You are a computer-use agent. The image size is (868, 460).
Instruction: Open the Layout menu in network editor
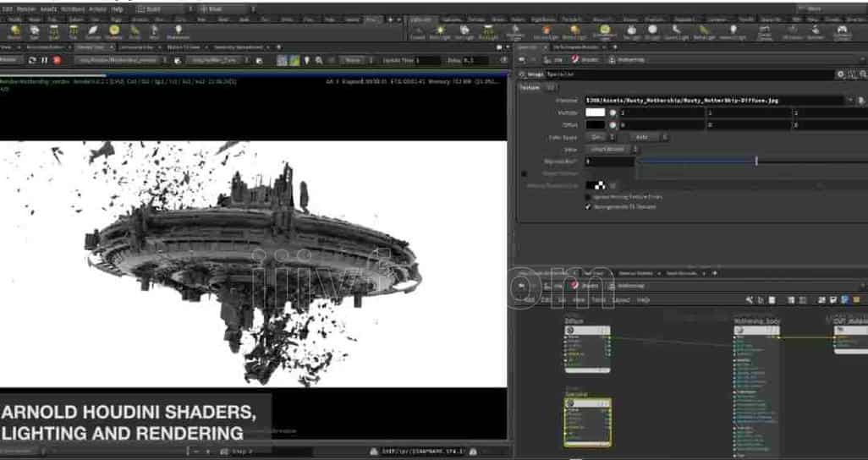click(621, 299)
